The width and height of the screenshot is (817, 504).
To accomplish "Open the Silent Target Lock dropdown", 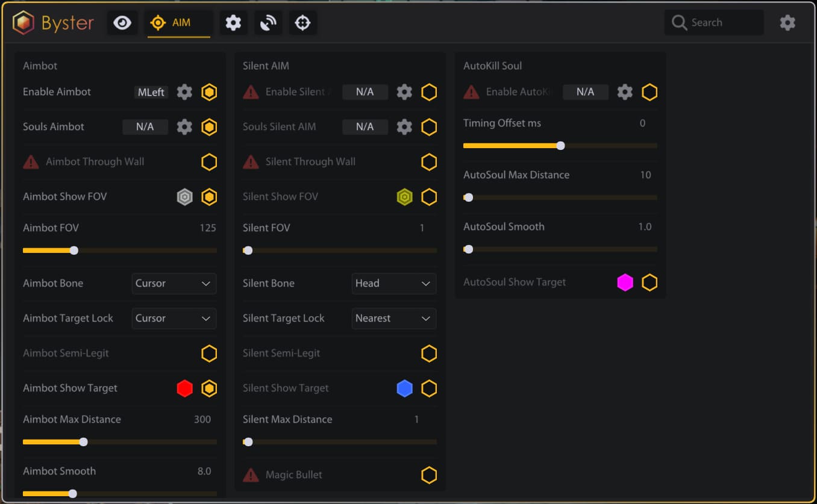I will coord(393,319).
